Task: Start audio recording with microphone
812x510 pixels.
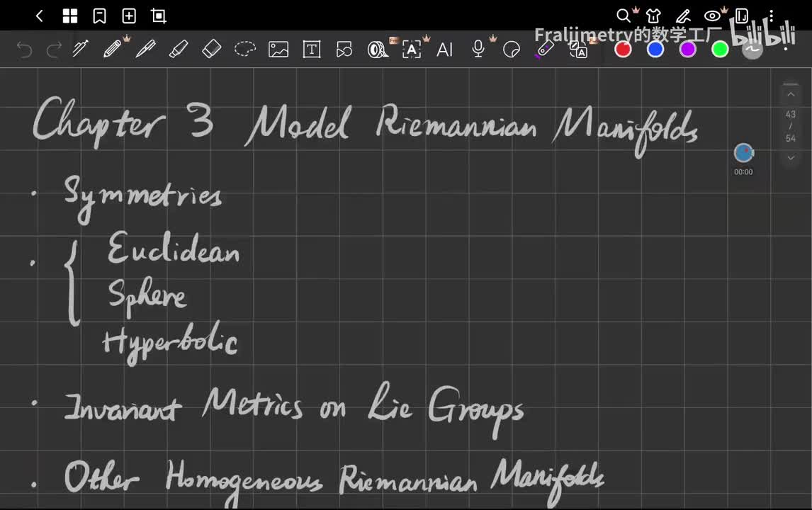Action: (478, 49)
